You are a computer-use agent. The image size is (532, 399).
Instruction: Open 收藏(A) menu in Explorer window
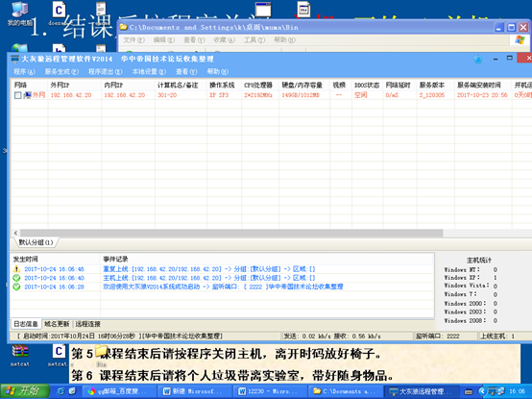click(225, 40)
